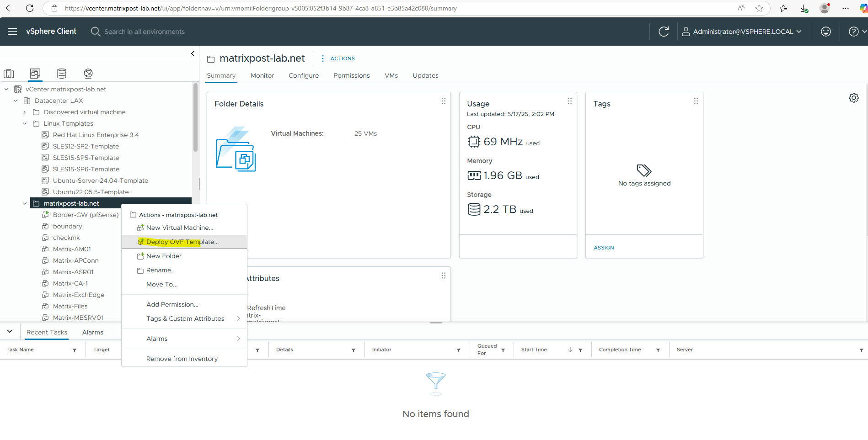This screenshot has width=868, height=440.
Task: Select the SLES15-SP6-Template item
Action: (x=86, y=169)
